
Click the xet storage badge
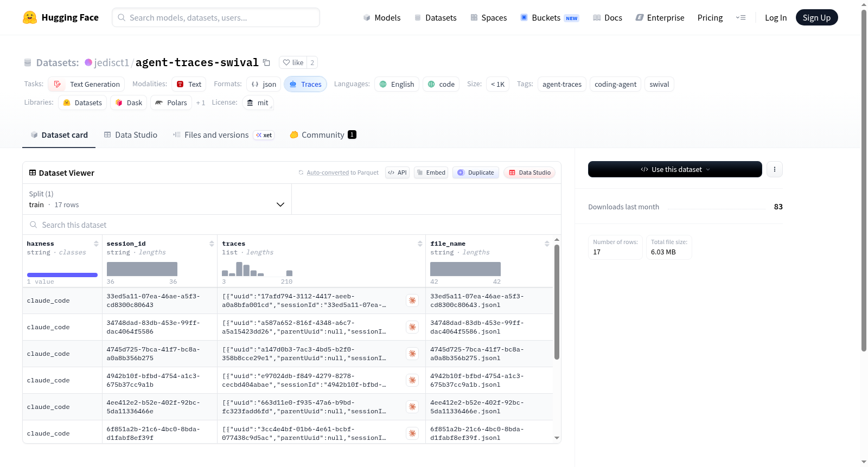(264, 135)
